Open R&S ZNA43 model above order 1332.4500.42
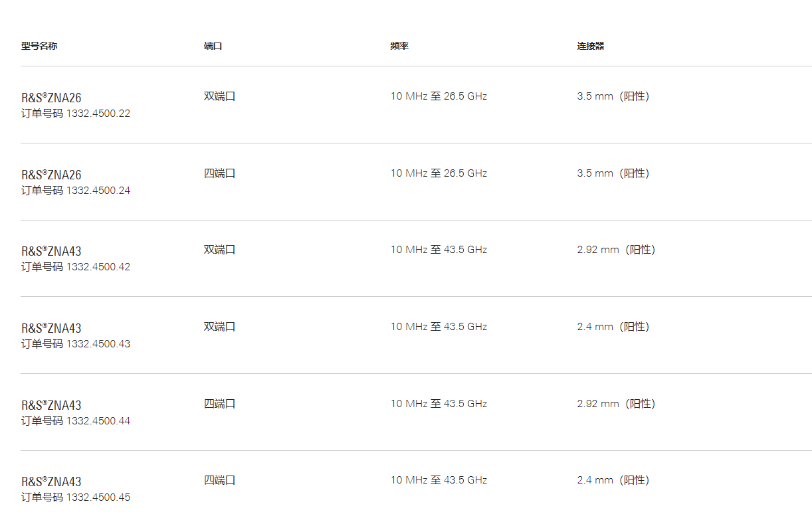Screen dimensions: 812x530 [51, 252]
